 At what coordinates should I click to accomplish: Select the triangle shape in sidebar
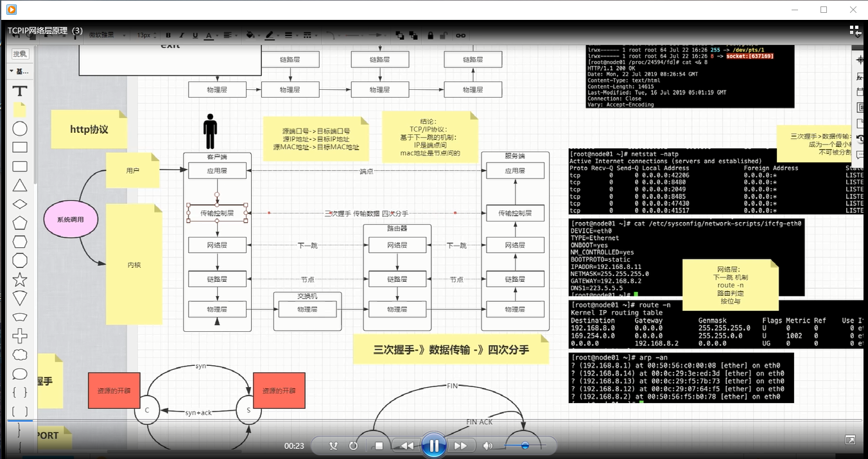[21, 186]
